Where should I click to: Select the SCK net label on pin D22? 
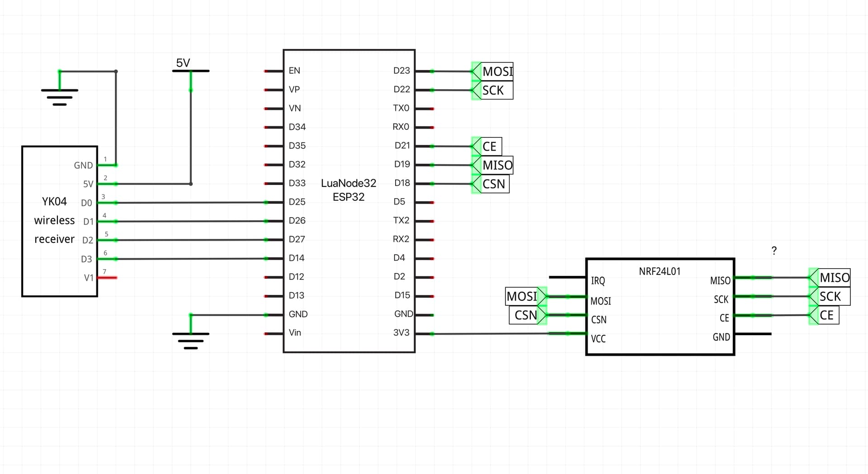(x=493, y=90)
